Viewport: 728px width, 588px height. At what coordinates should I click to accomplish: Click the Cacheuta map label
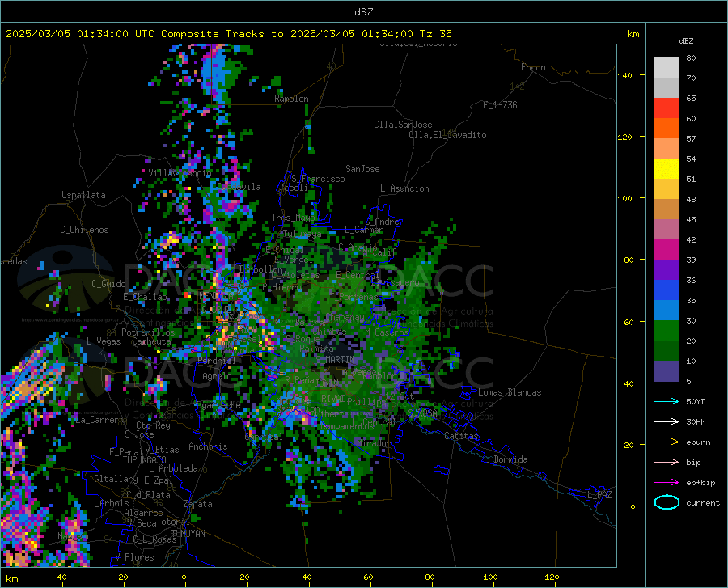point(151,341)
